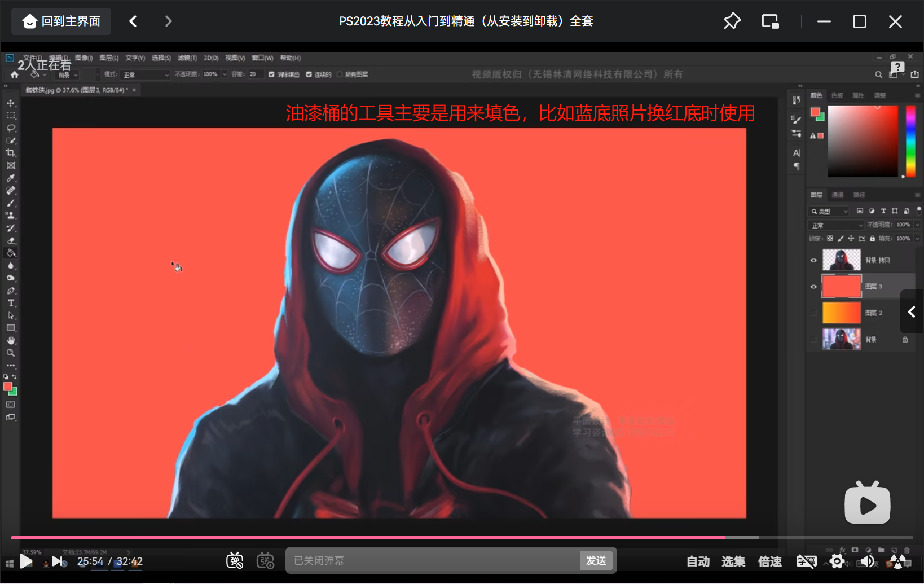Image resolution: width=924 pixels, height=584 pixels.
Task: Click the Photoshop share export icon
Action: [914, 74]
